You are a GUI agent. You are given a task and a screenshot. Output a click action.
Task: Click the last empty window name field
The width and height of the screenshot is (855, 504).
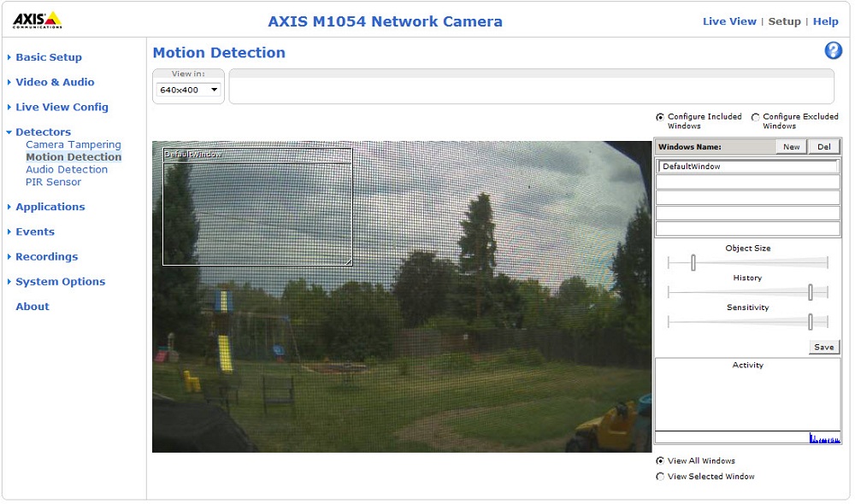click(747, 229)
